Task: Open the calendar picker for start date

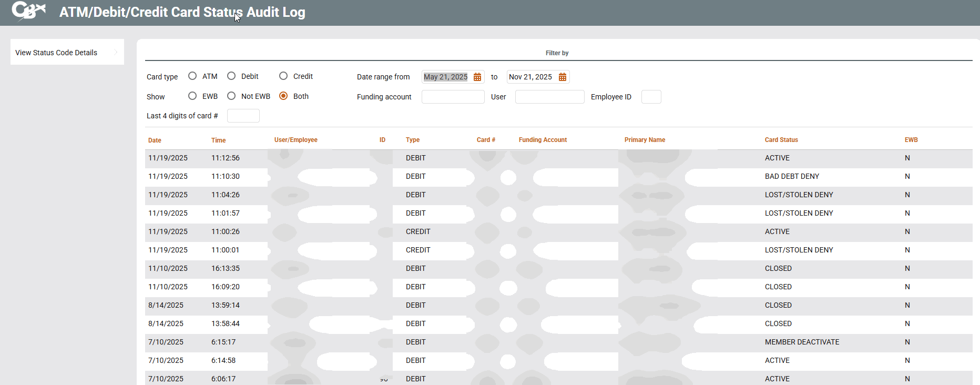Action: coord(477,77)
